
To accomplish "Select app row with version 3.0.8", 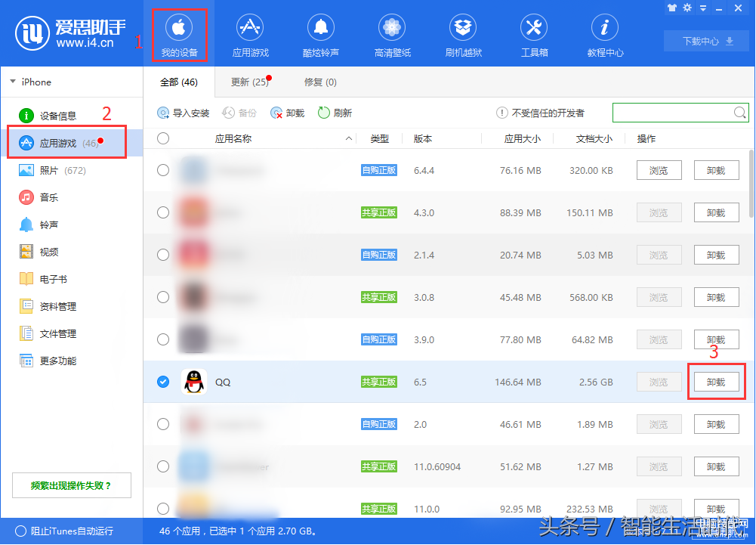I will pyautogui.click(x=163, y=297).
